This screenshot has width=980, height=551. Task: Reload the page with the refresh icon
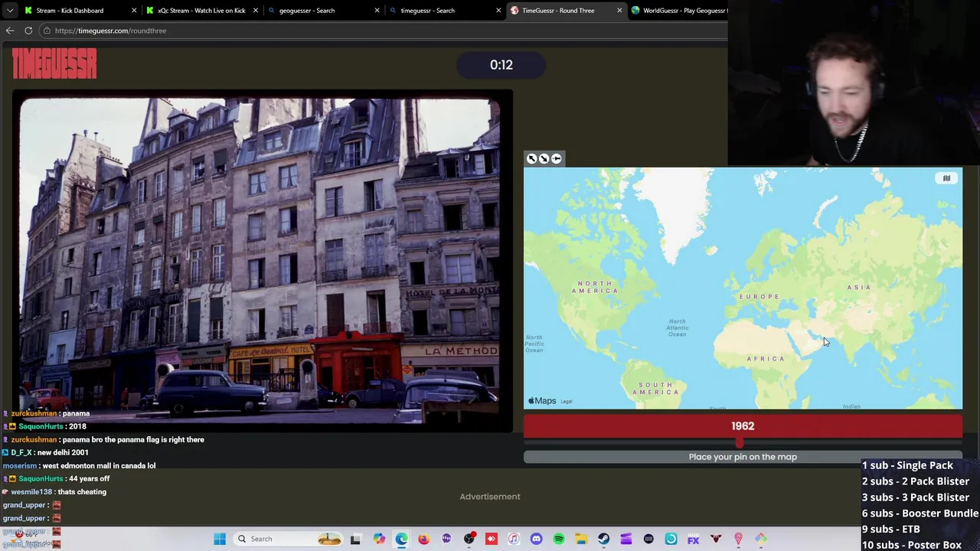pos(28,31)
